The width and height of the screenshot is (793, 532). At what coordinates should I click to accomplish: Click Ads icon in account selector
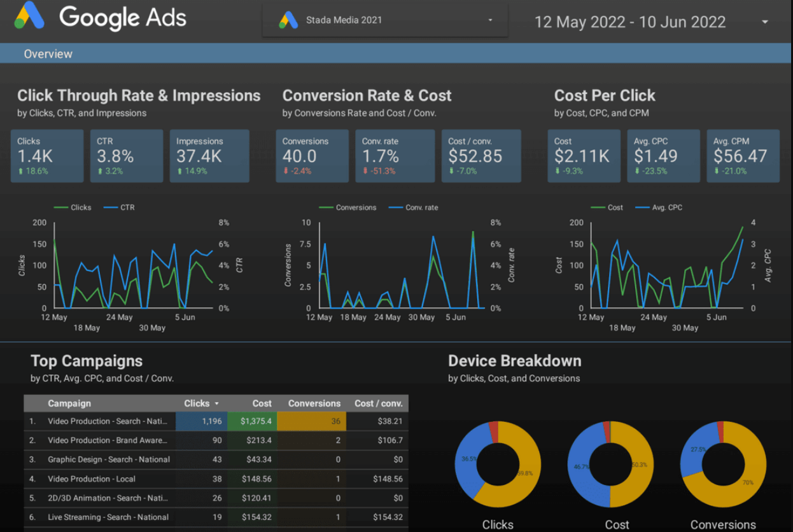[288, 20]
